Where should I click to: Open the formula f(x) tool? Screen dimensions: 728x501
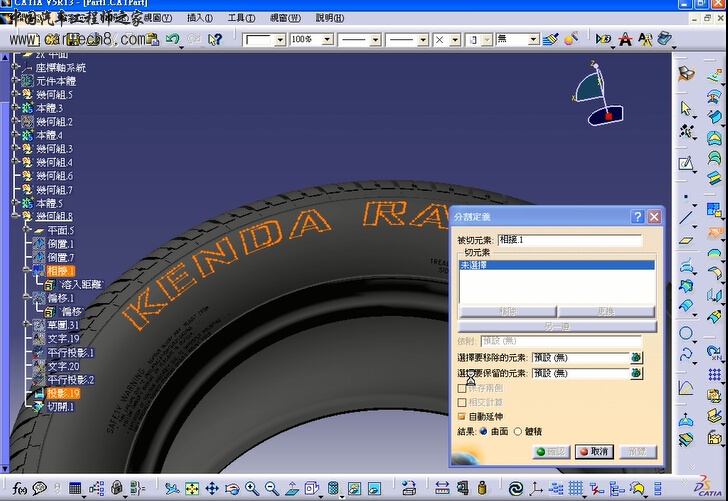(x=19, y=489)
